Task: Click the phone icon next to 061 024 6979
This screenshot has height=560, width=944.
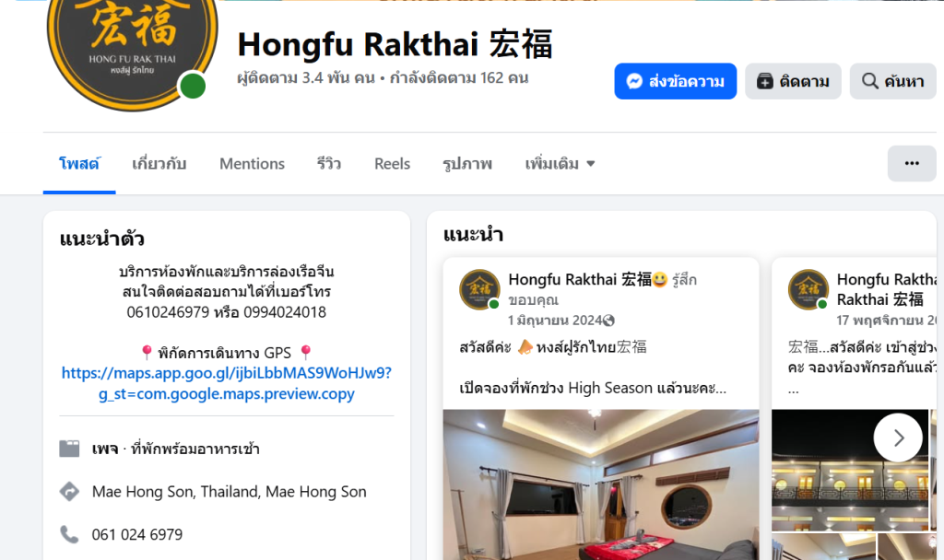Action: 69,534
